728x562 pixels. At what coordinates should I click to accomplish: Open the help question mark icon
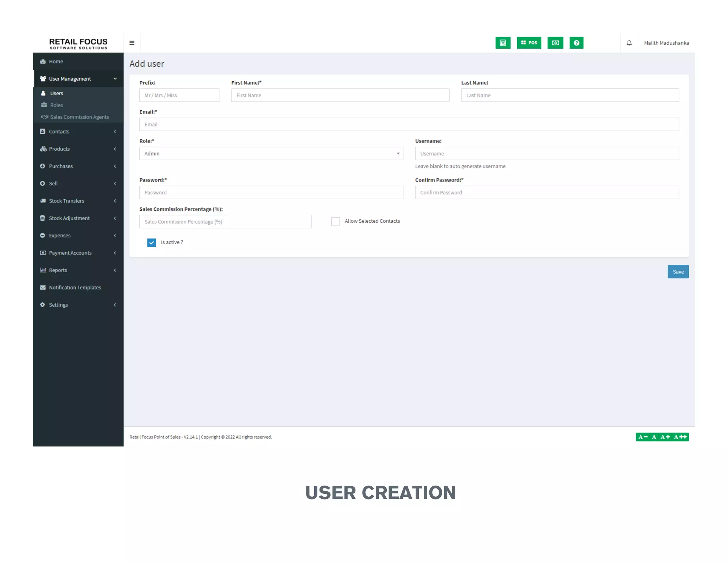coord(576,43)
